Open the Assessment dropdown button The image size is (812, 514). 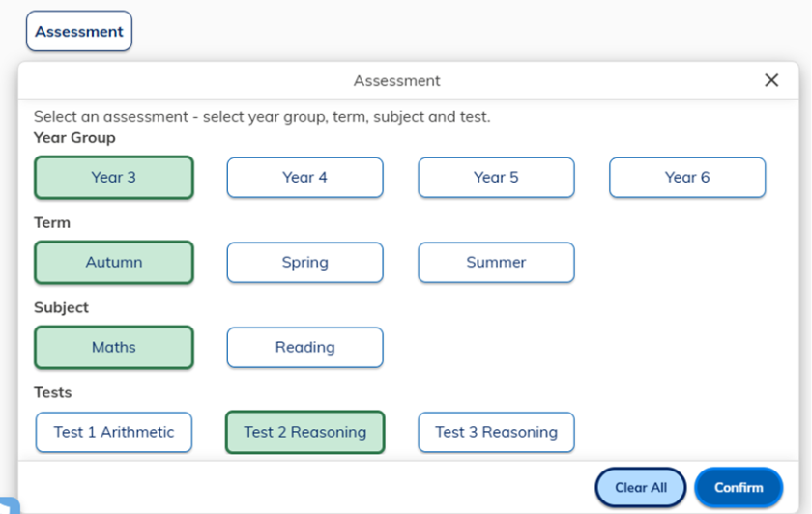[79, 31]
